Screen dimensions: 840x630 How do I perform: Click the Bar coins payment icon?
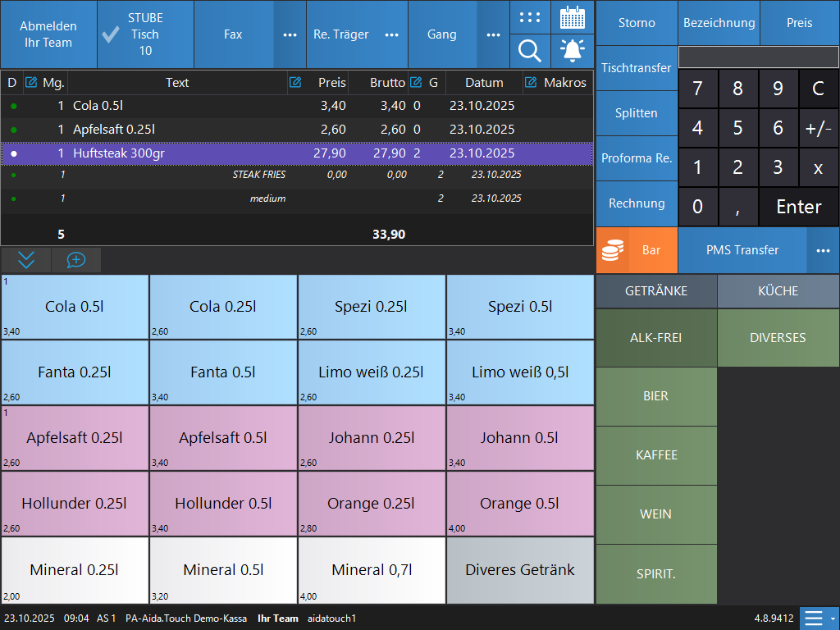coord(612,250)
